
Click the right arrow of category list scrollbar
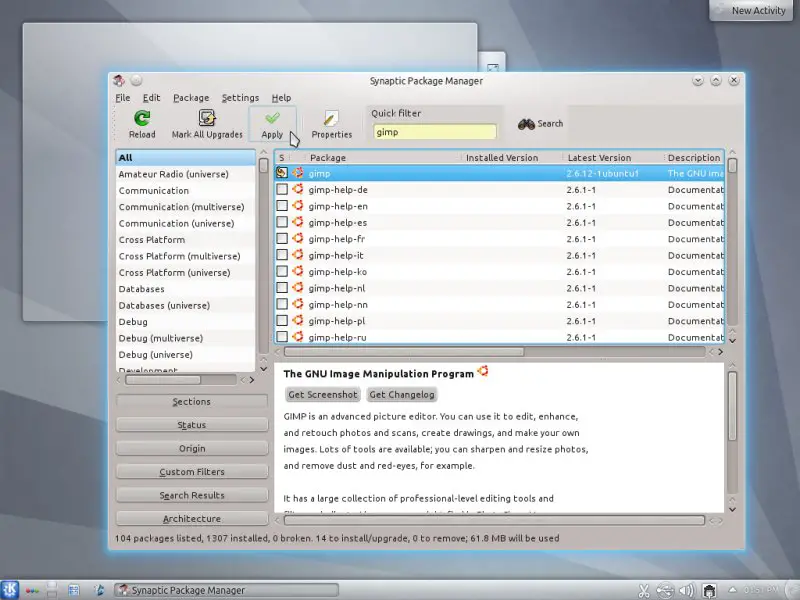[x=252, y=380]
